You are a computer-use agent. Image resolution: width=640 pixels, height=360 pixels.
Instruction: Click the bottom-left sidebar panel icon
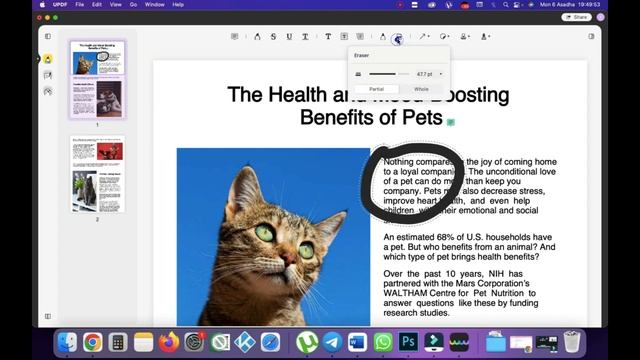48,316
